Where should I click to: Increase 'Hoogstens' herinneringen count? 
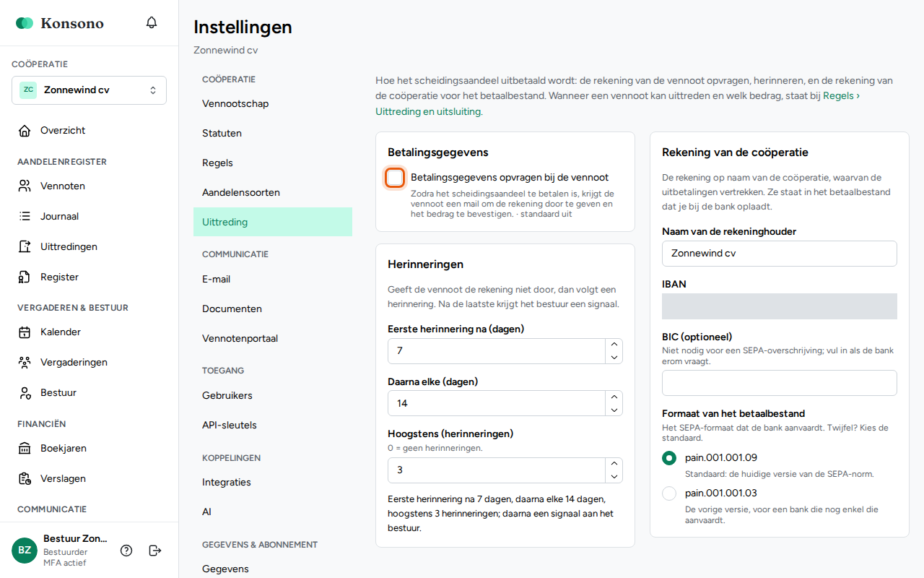tap(614, 465)
